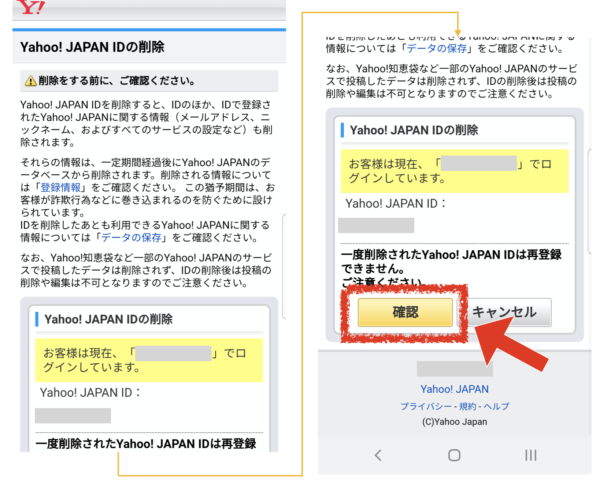Click the yellow 確認 button
600x486 pixels.
pos(405,312)
